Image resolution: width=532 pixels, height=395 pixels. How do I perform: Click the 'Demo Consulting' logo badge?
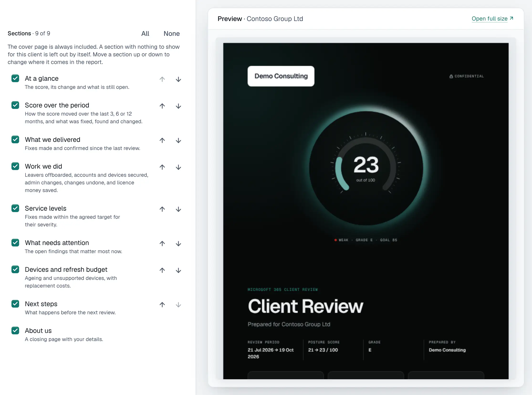pos(281,76)
